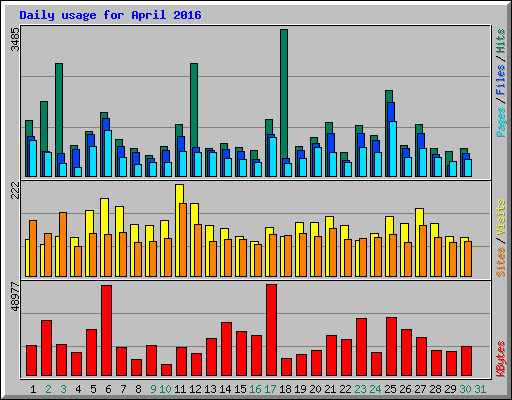Image resolution: width=512 pixels, height=400 pixels.
Task: Click the 222 visits axis value
Action: (x=15, y=191)
